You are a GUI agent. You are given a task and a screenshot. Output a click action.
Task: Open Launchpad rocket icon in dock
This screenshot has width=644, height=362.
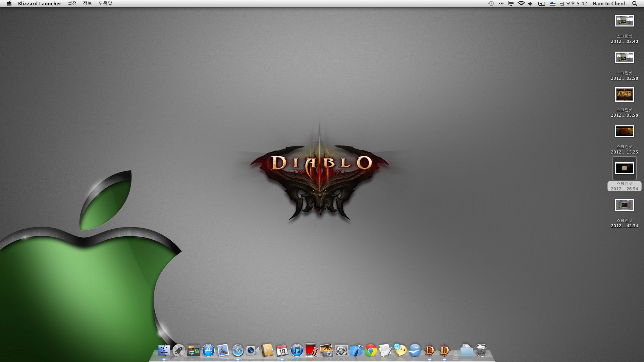coord(179,350)
